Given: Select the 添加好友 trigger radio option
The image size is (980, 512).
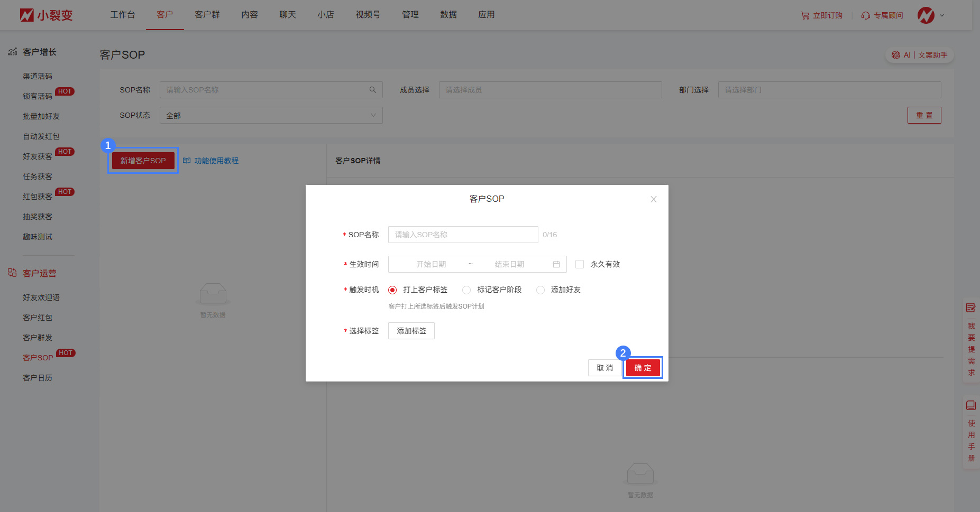Looking at the screenshot, I should click(541, 290).
